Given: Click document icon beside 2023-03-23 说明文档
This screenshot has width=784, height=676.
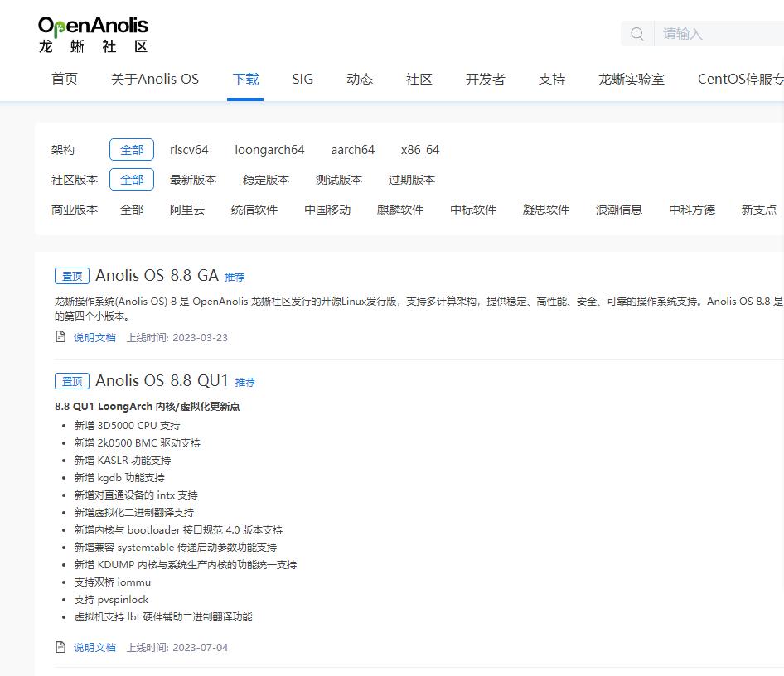Looking at the screenshot, I should click(60, 337).
